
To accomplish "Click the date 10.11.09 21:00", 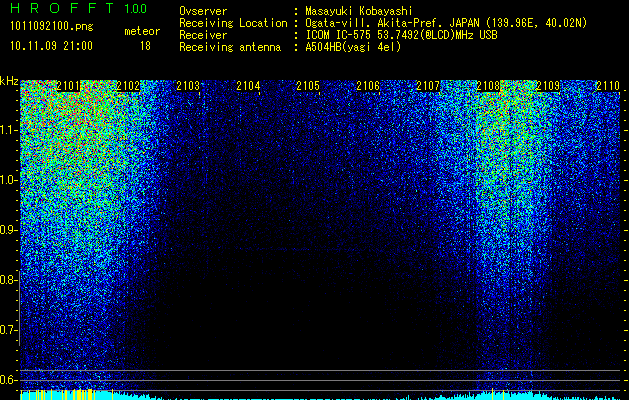I will click(52, 46).
